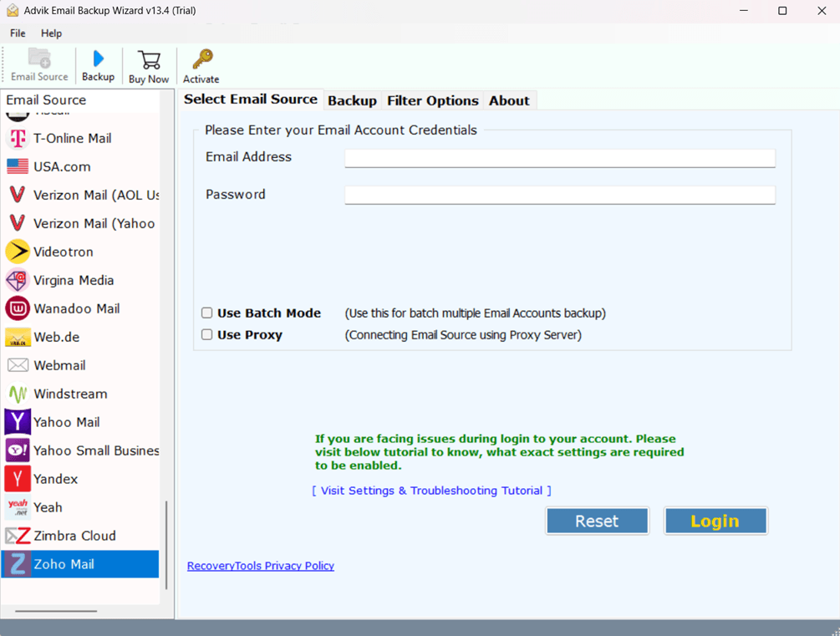Viewport: 840px width, 636px height.
Task: Open the Help menu
Action: click(52, 33)
